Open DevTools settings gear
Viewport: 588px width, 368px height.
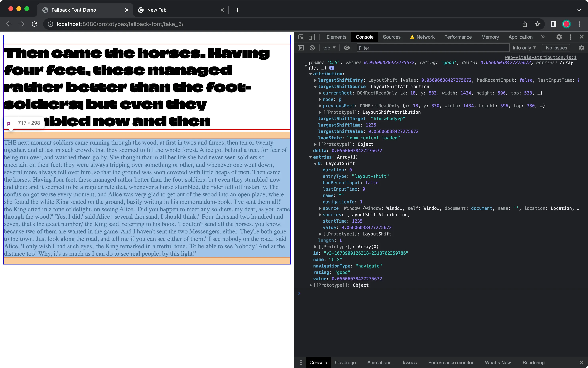pyautogui.click(x=559, y=37)
